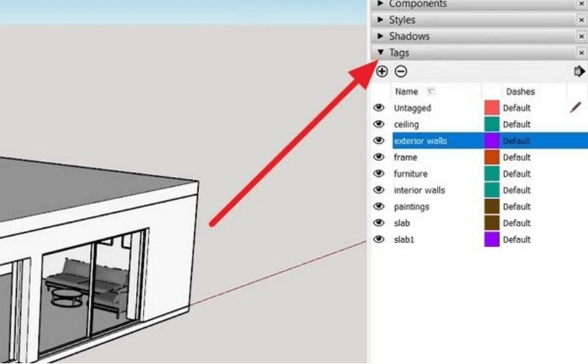Hide the ceiling tag
The height and width of the screenshot is (364, 588).
click(x=379, y=124)
